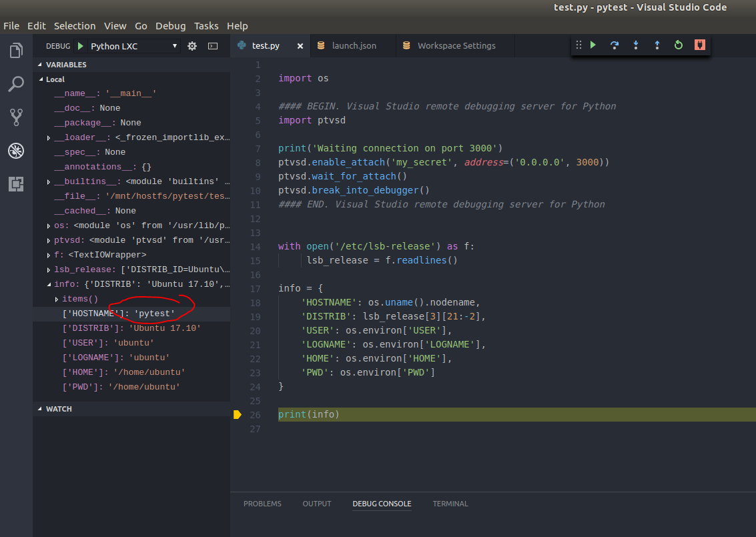Collapse the info dictionary variable
Image resolution: width=756 pixels, height=537 pixels.
pos(49,284)
